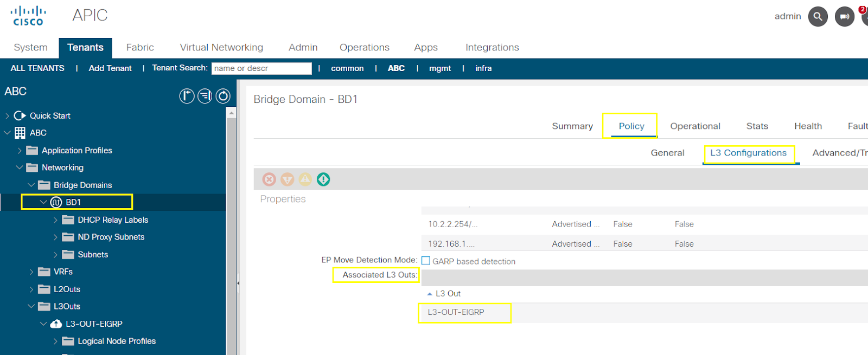Screen dimensions: 868x355
Task: Select the 10.2.2.254 subnet row
Action: coord(644,224)
